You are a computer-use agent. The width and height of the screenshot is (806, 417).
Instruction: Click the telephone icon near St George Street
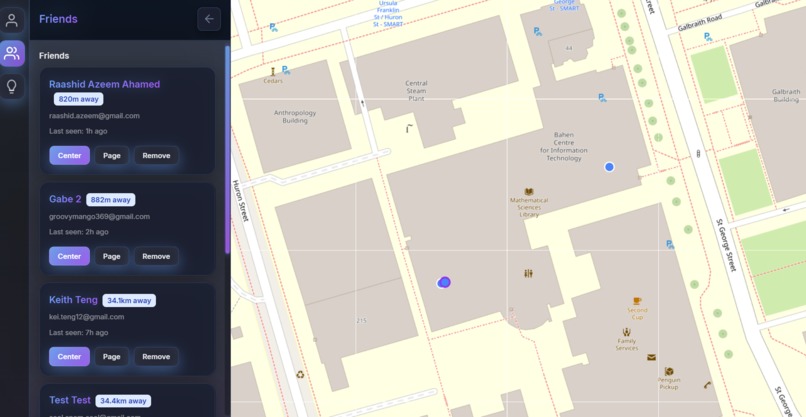pos(707,385)
